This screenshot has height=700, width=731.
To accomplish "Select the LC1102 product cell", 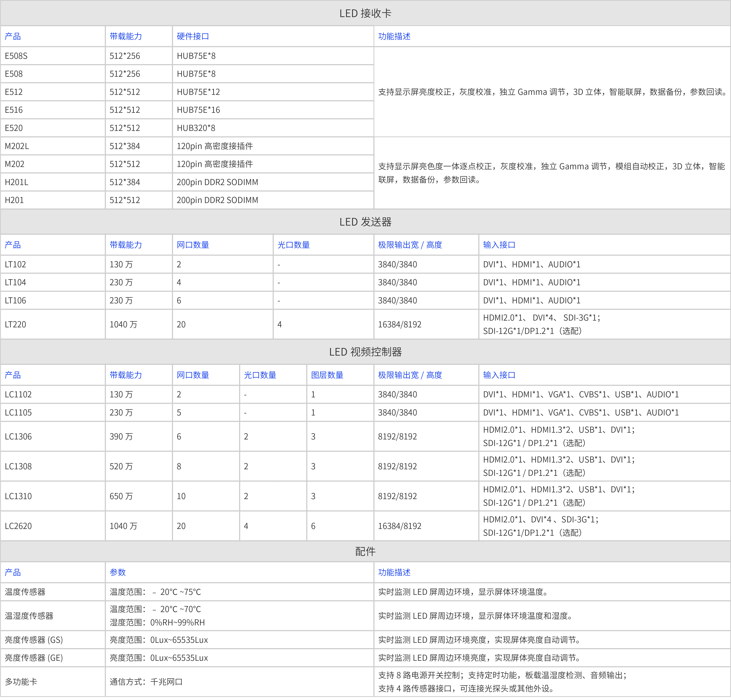I will pos(53,394).
